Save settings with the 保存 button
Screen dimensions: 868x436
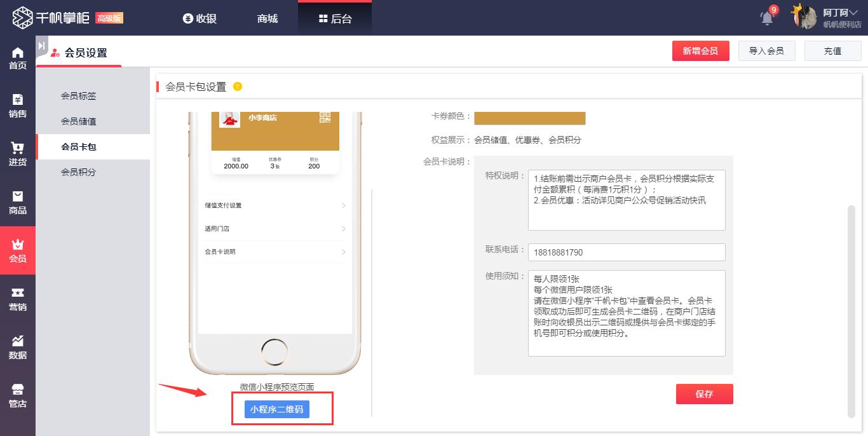(704, 394)
